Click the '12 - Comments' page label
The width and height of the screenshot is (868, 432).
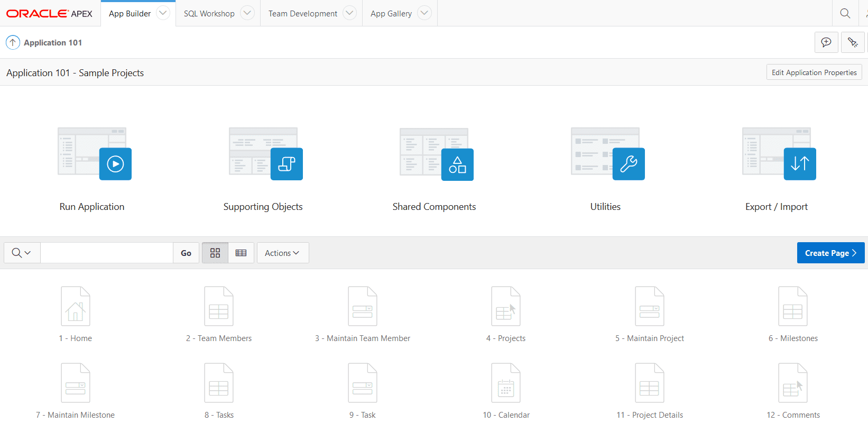793,415
